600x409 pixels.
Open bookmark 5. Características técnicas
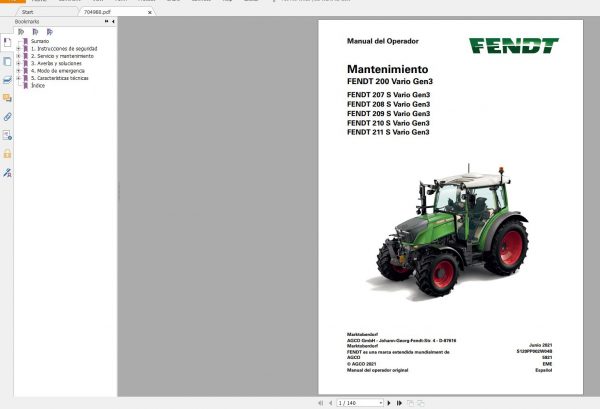tap(60, 78)
